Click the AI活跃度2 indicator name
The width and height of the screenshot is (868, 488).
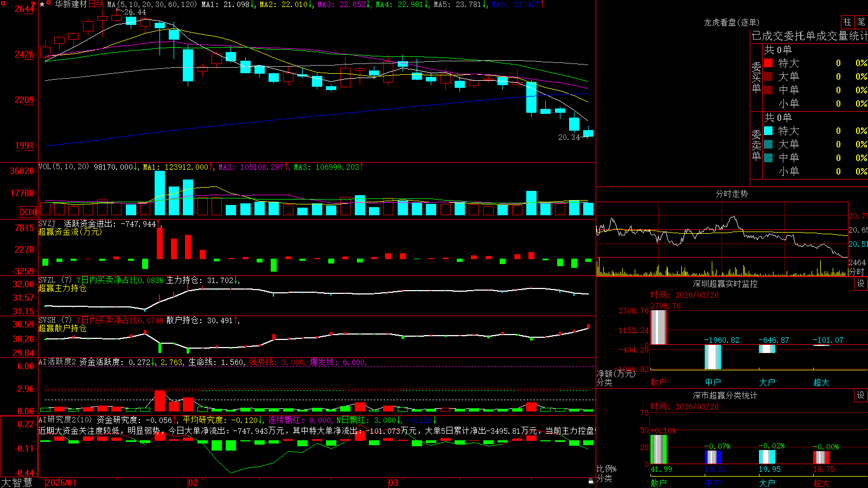point(57,362)
